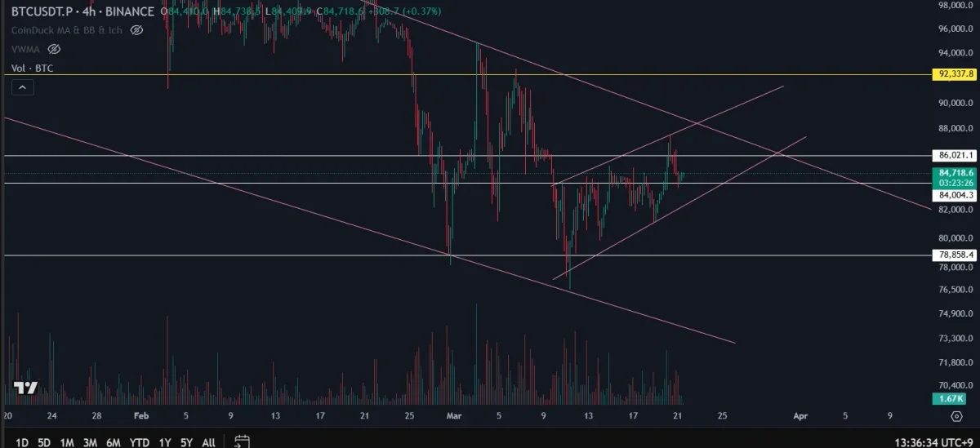
Task: Select the 1M time range
Action: (x=67, y=442)
